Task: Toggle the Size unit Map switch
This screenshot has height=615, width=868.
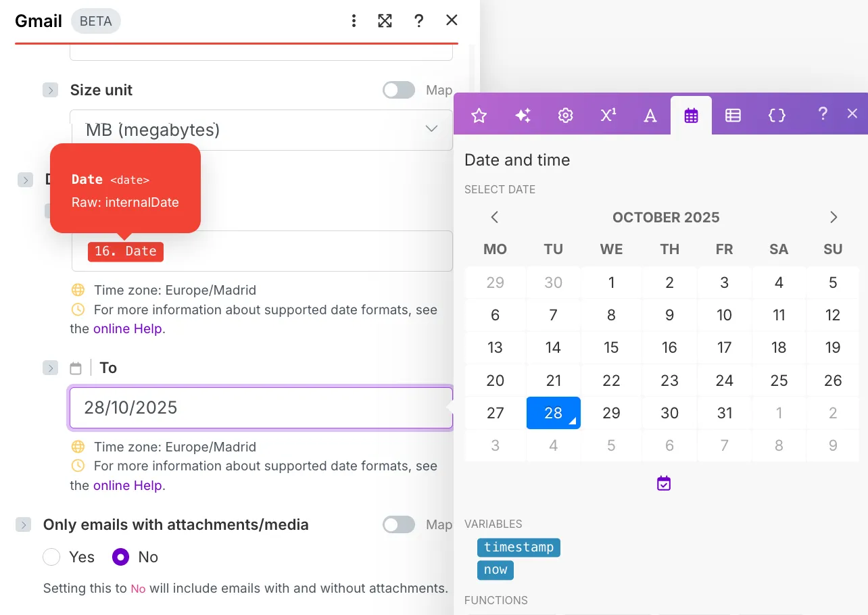Action: pyautogui.click(x=399, y=90)
